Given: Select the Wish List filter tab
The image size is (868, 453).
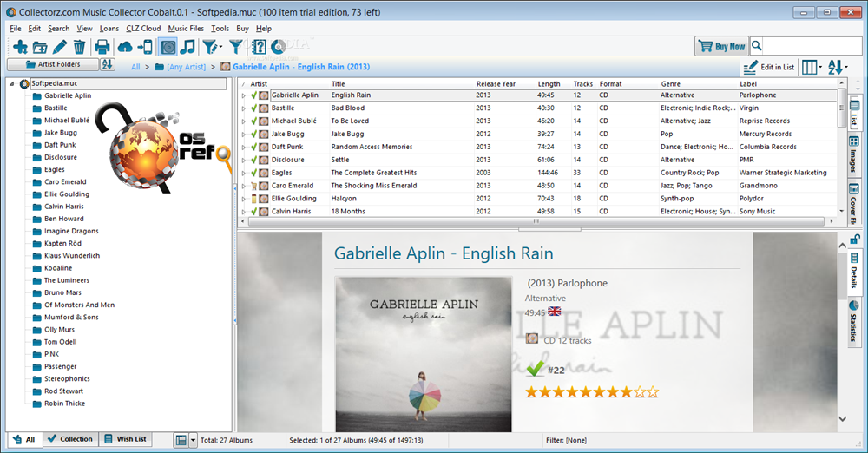Looking at the screenshot, I should click(x=126, y=439).
